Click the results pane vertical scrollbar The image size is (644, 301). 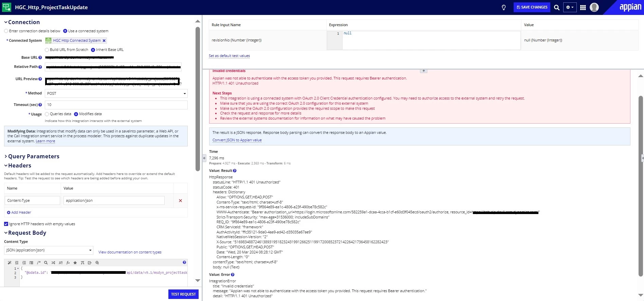pyautogui.click(x=641, y=187)
